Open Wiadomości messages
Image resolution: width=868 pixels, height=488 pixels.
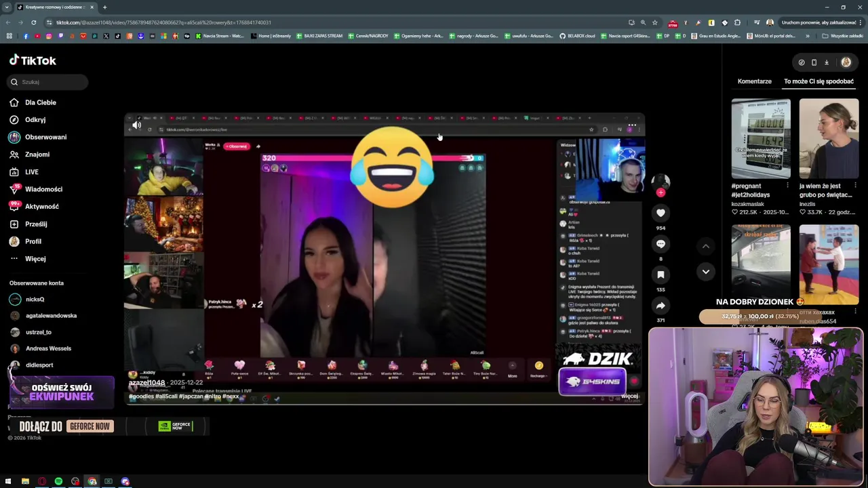(x=43, y=189)
